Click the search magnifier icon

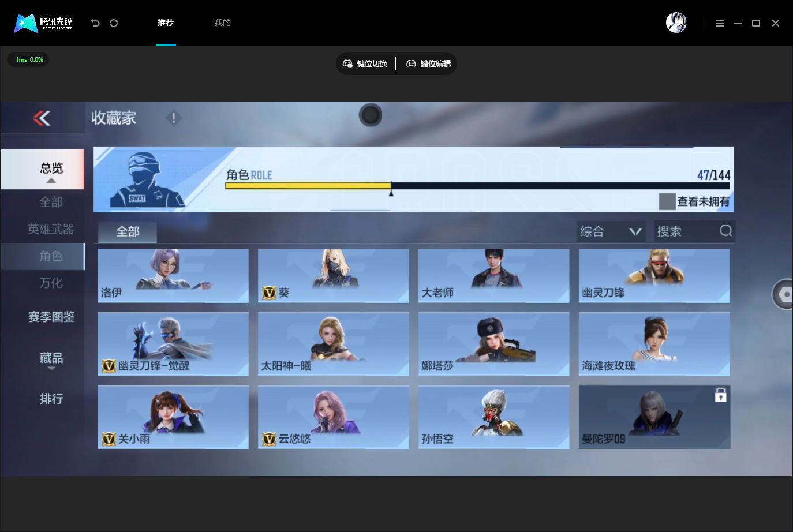tap(726, 231)
